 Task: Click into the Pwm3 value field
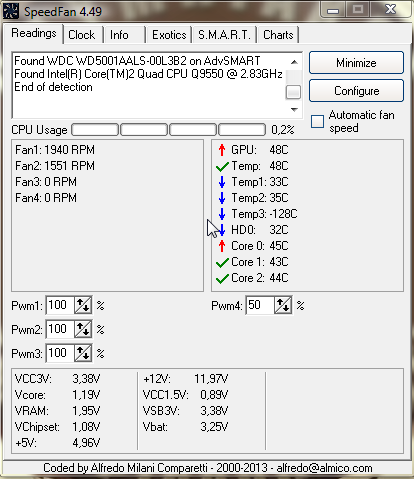point(60,353)
